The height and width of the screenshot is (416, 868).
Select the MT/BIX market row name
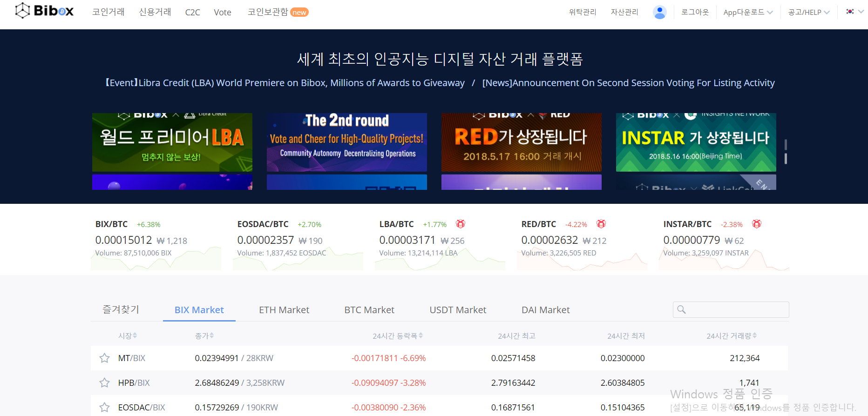(132, 358)
